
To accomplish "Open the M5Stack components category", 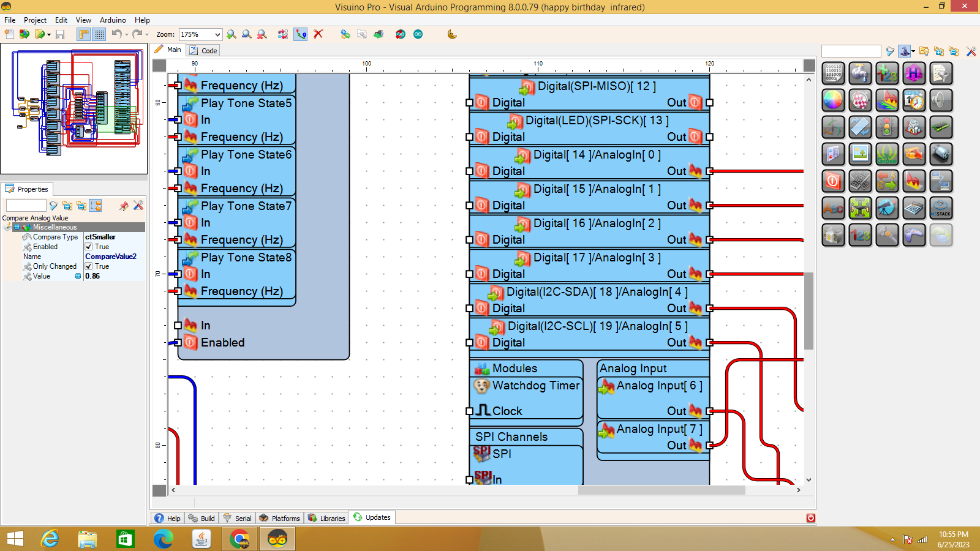I will tap(941, 208).
